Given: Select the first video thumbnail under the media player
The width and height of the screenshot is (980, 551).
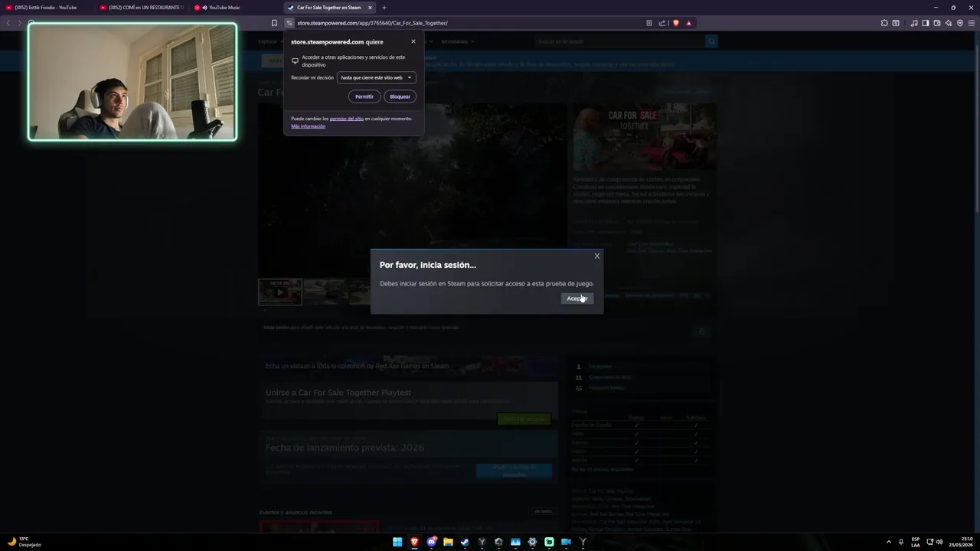Looking at the screenshot, I should click(x=280, y=292).
